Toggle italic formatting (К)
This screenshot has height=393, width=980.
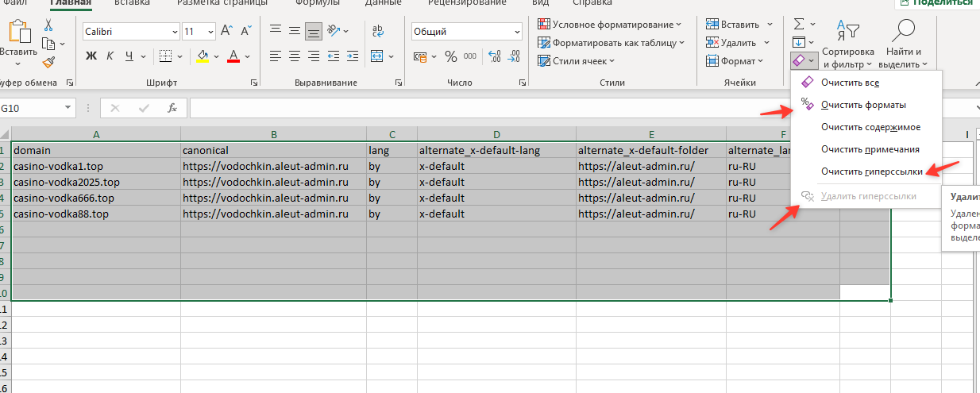click(x=110, y=56)
